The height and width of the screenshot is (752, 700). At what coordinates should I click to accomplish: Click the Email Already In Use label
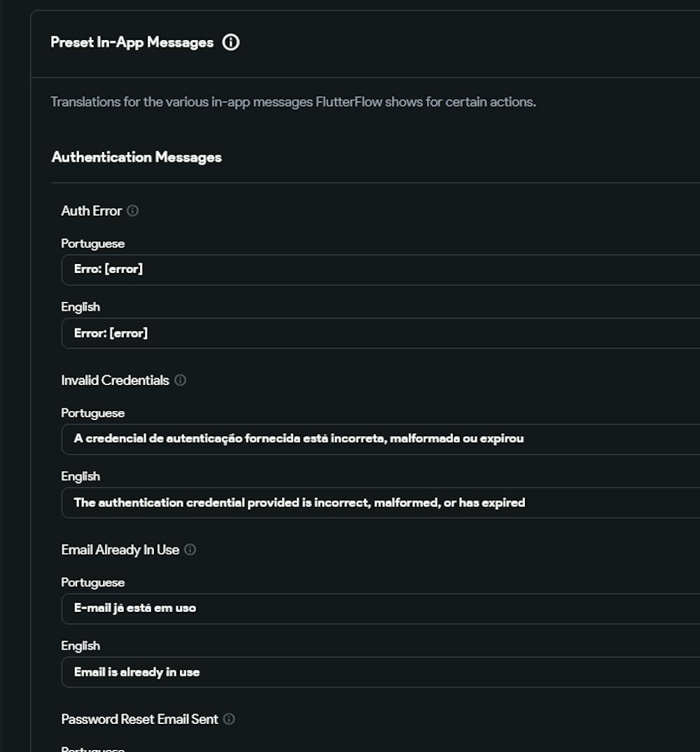click(x=120, y=550)
